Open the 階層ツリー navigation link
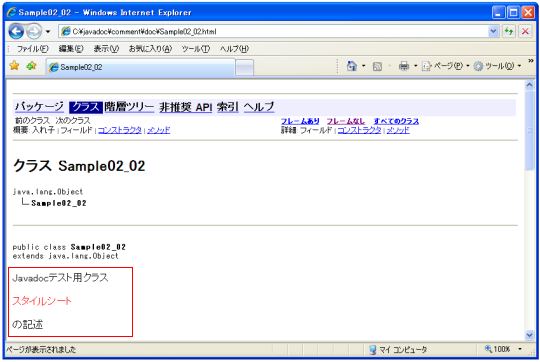540x362 pixels. 129,107
